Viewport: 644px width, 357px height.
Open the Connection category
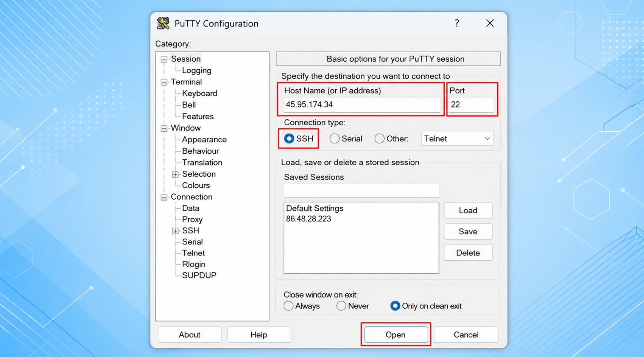click(192, 197)
